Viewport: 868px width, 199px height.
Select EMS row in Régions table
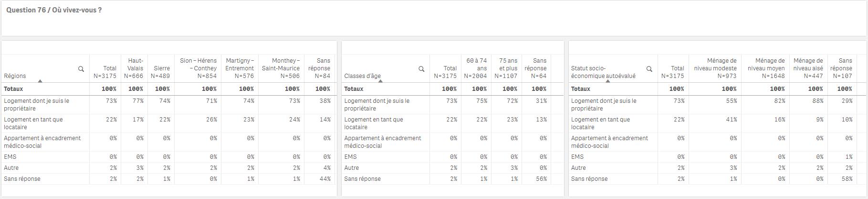click(x=169, y=157)
